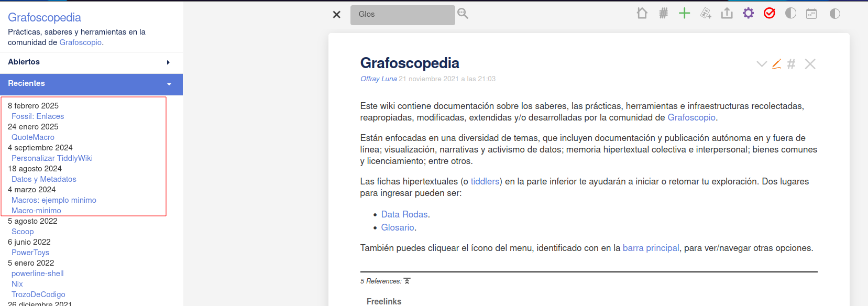Follow the barra principal link
Image resolution: width=868 pixels, height=306 pixels.
click(651, 248)
